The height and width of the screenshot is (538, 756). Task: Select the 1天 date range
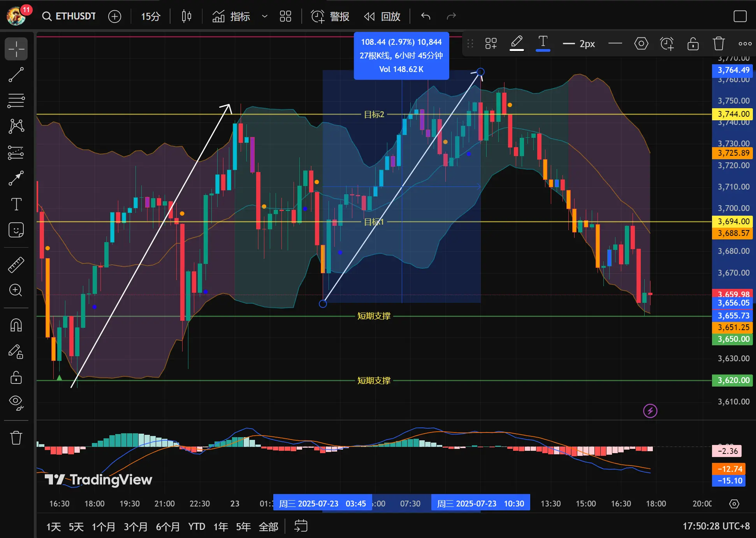[53, 527]
